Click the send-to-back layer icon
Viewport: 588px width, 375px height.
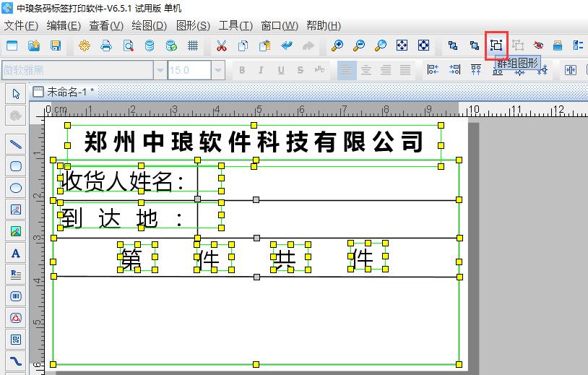pyautogui.click(x=475, y=46)
